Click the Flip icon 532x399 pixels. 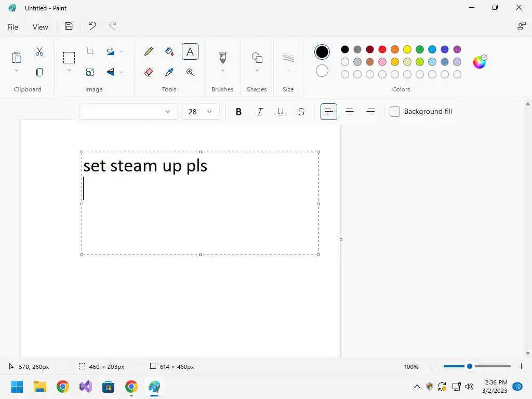click(x=110, y=72)
